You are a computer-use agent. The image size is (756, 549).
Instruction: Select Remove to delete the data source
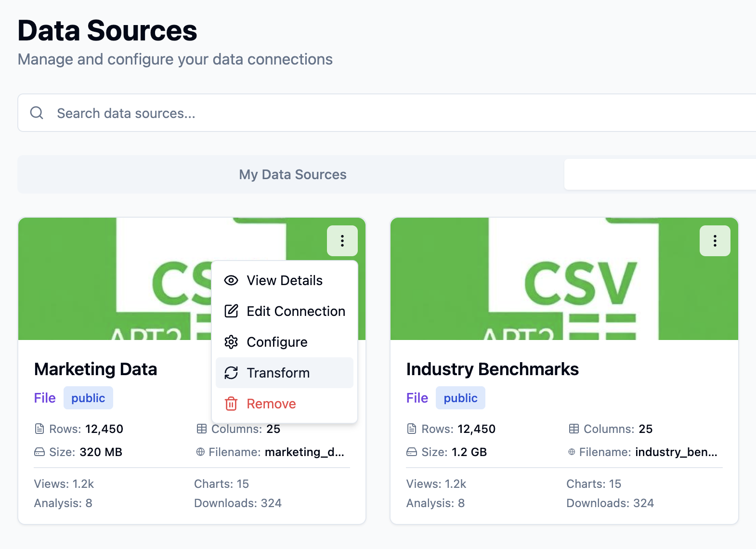pyautogui.click(x=271, y=404)
